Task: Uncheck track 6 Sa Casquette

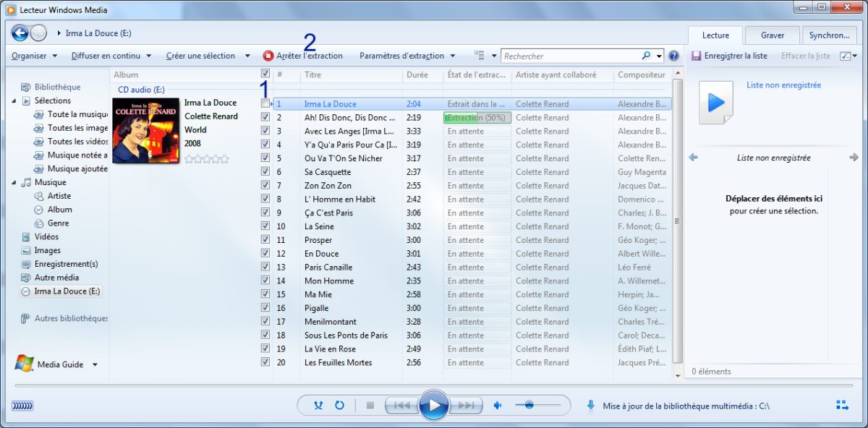Action: click(265, 172)
